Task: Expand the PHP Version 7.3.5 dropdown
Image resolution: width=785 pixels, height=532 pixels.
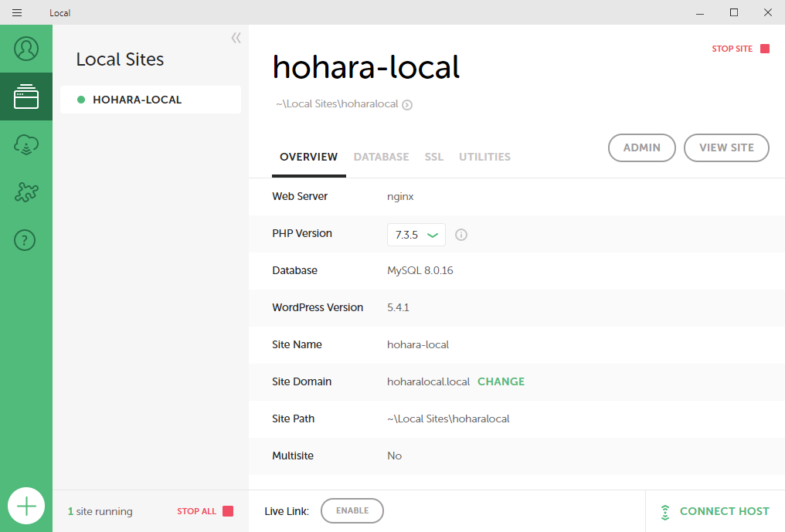Action: coord(416,235)
